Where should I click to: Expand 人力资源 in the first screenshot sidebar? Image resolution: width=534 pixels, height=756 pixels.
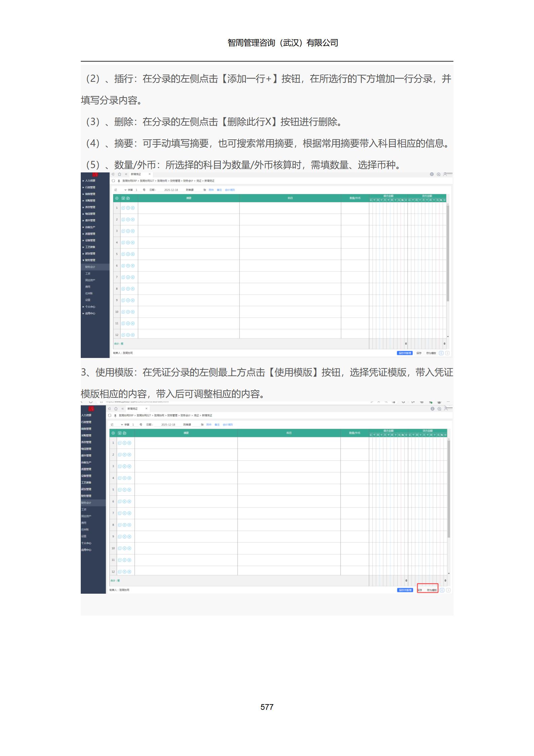[x=89, y=181]
